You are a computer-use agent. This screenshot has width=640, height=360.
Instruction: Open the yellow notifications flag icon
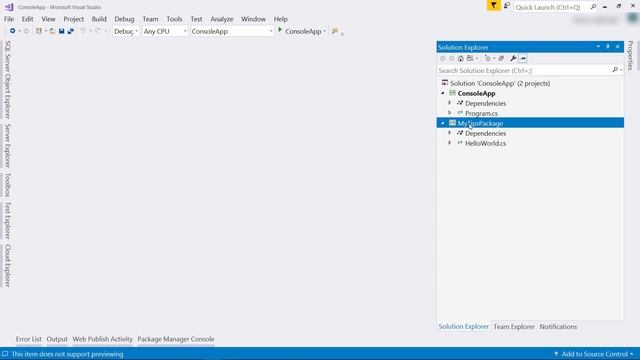coord(493,6)
